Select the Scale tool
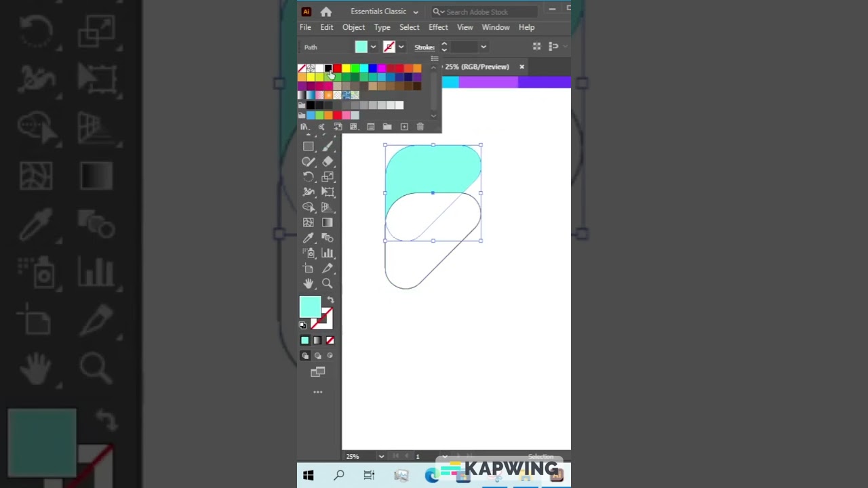Viewport: 868px width, 488px height. click(x=328, y=177)
